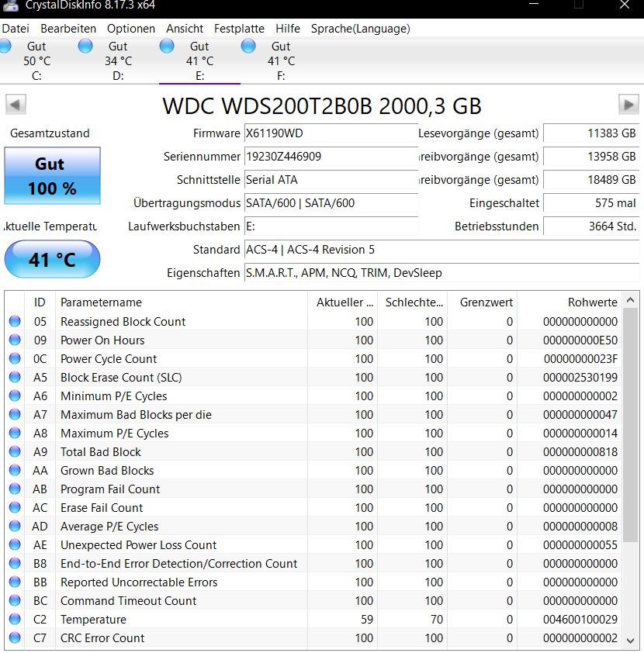Click status icon of Program Fail Count
The image size is (644, 653).
(x=15, y=489)
